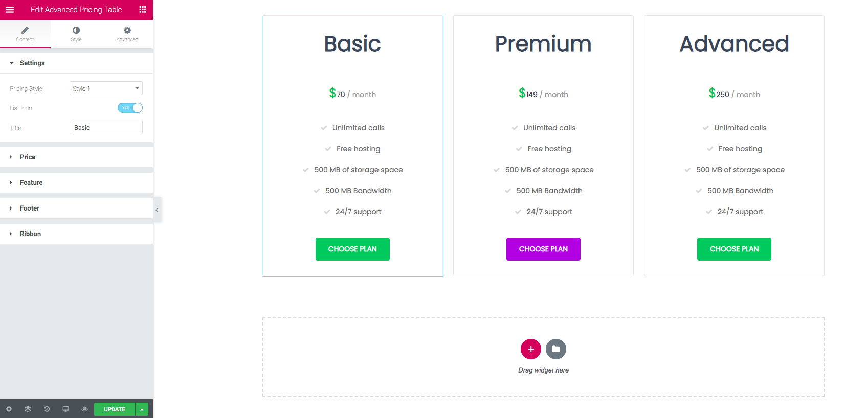Click the Title input field
868x418 pixels.
106,128
